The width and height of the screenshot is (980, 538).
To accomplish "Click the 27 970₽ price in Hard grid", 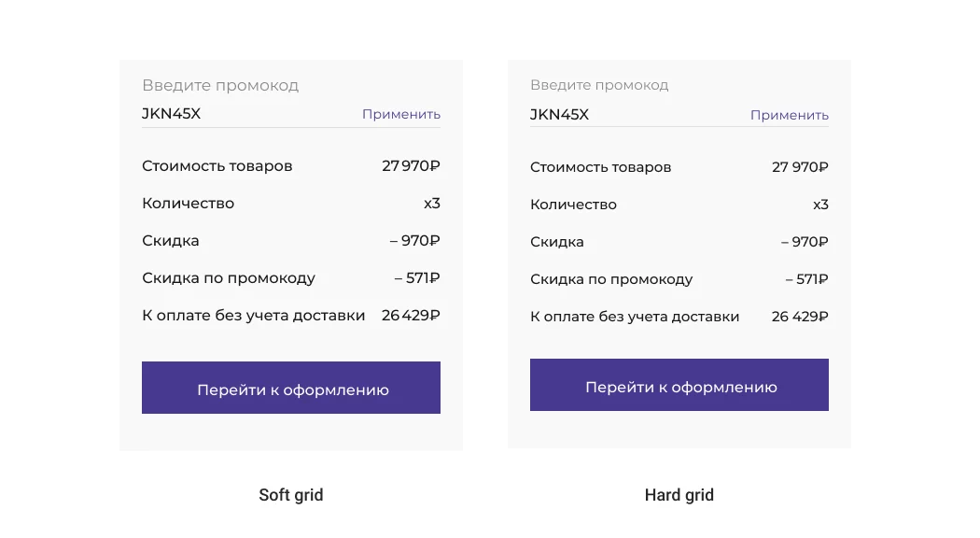I will point(800,167).
